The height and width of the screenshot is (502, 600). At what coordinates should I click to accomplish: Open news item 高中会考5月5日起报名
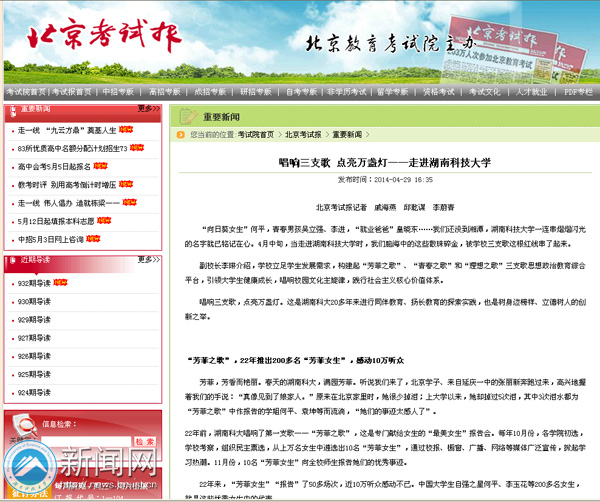[x=54, y=167]
